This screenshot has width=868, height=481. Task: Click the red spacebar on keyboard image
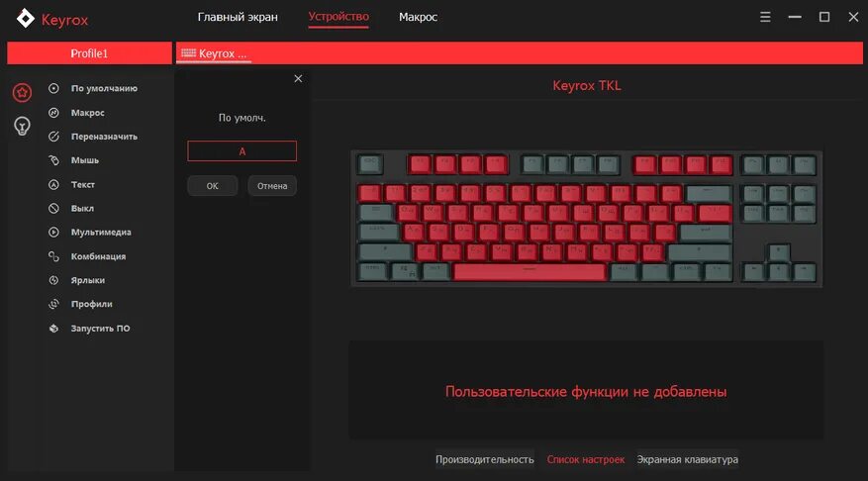pyautogui.click(x=530, y=272)
